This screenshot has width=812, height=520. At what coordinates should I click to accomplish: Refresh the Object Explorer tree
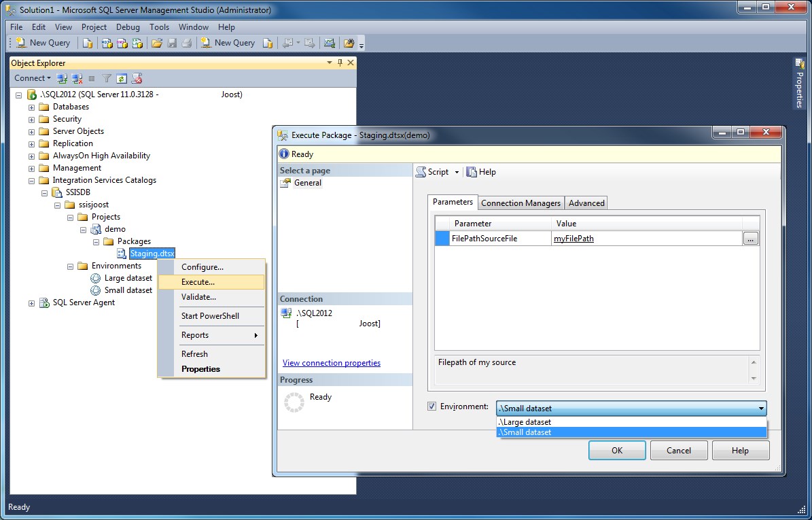122,78
